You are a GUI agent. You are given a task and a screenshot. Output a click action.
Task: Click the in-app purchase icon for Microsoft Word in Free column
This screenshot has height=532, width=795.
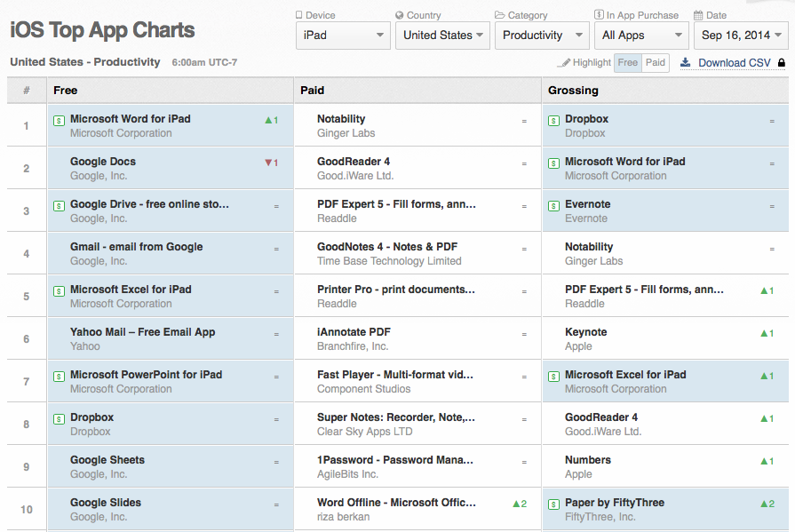coord(60,121)
